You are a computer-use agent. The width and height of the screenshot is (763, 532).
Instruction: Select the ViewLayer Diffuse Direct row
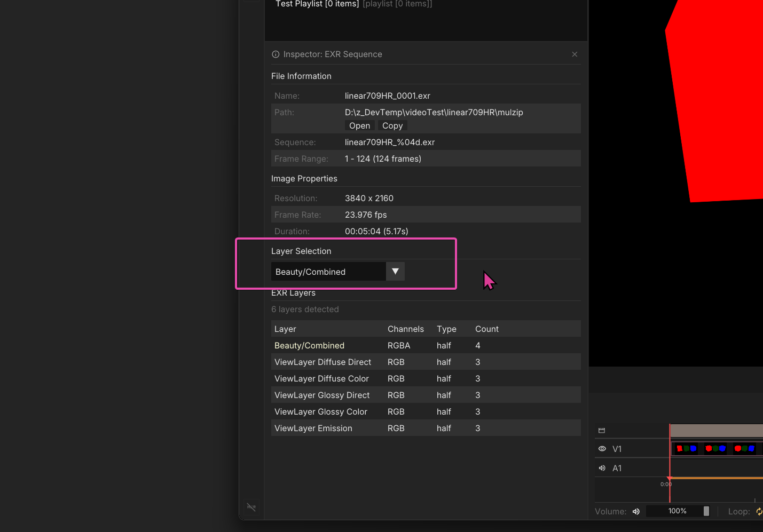(x=322, y=362)
